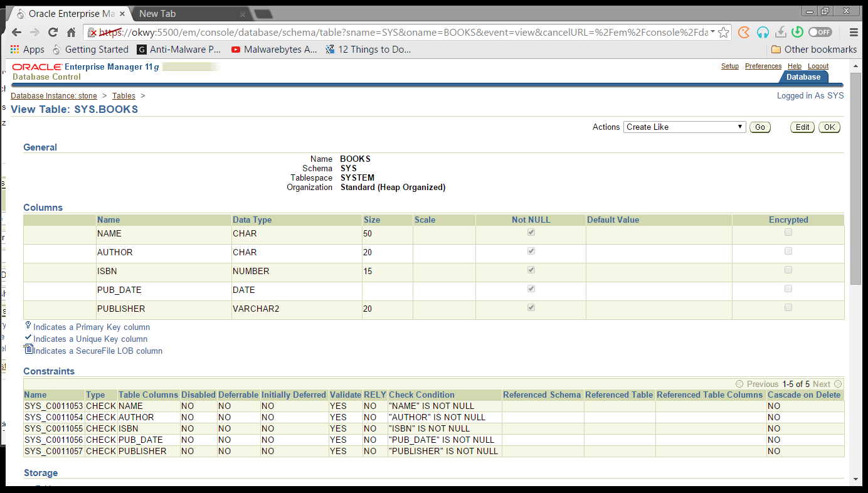Open the Tables breadcrumb link
This screenshot has height=493, width=868.
124,95
